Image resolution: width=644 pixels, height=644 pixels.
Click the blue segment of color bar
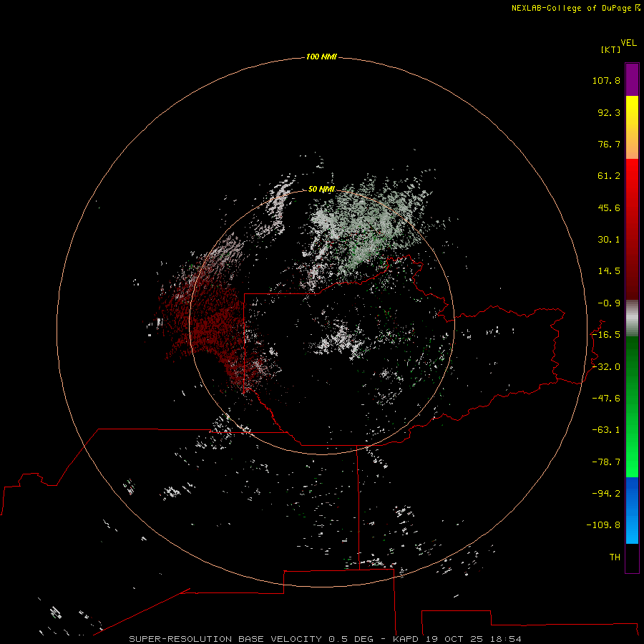632,510
